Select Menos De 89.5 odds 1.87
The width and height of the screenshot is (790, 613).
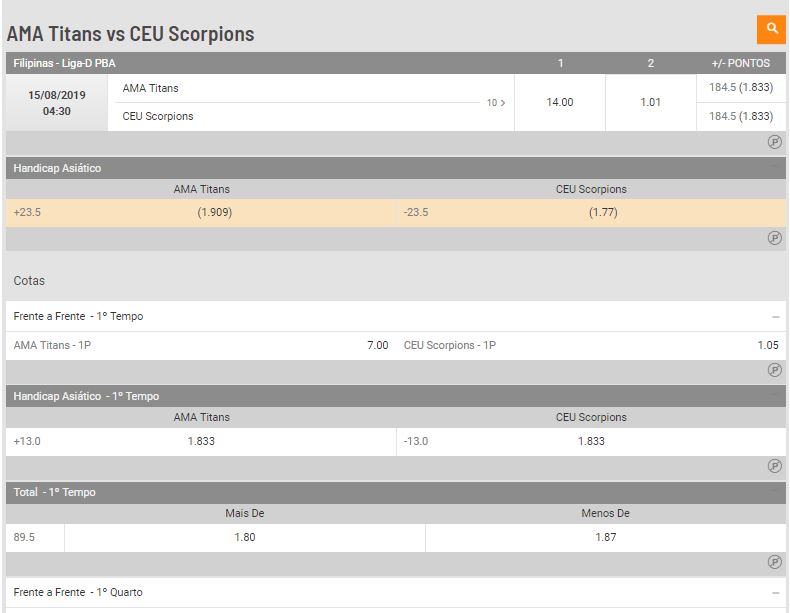[x=606, y=537]
